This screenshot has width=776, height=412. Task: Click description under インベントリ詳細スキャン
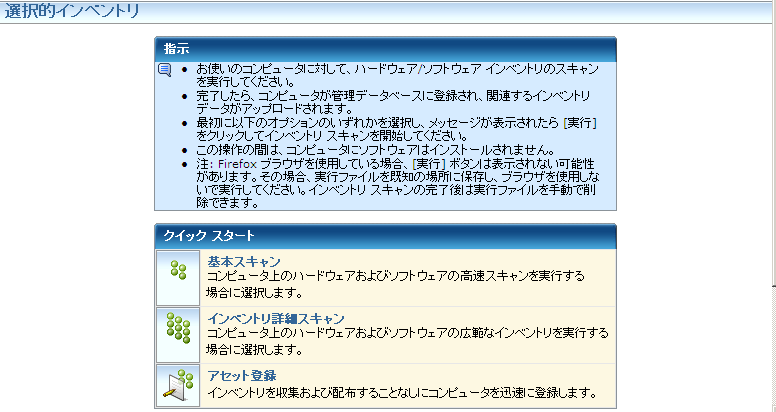[407, 342]
